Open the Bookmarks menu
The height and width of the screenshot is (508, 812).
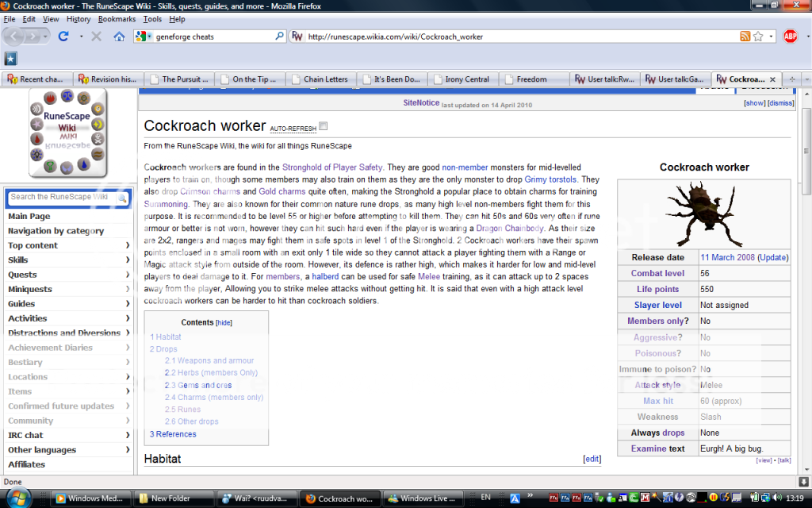point(117,18)
